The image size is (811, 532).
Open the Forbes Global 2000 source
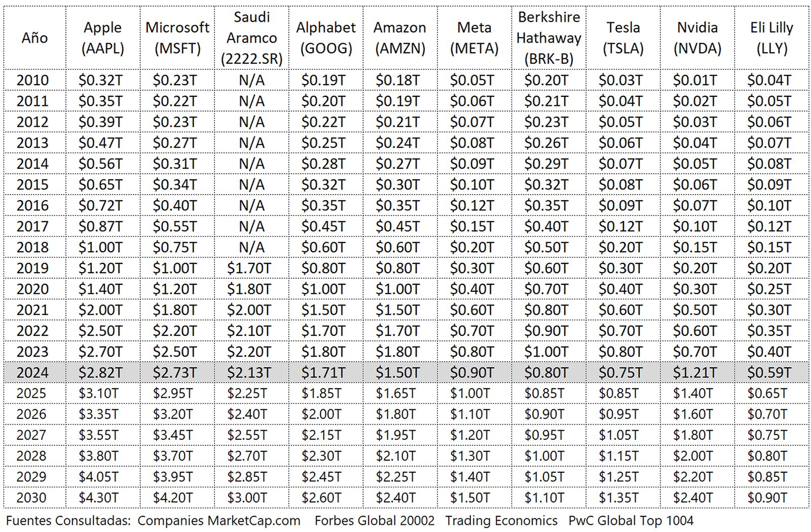(x=375, y=521)
